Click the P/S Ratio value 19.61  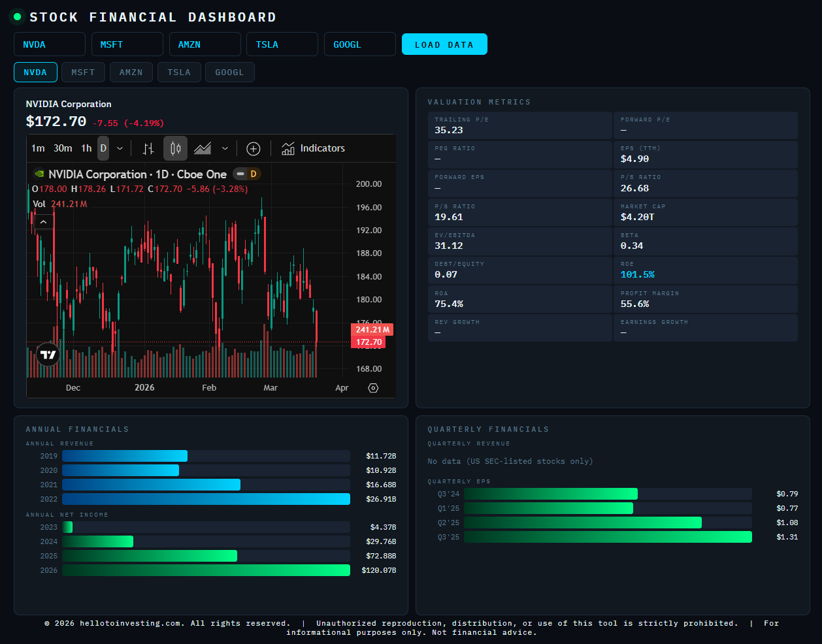[449, 217]
